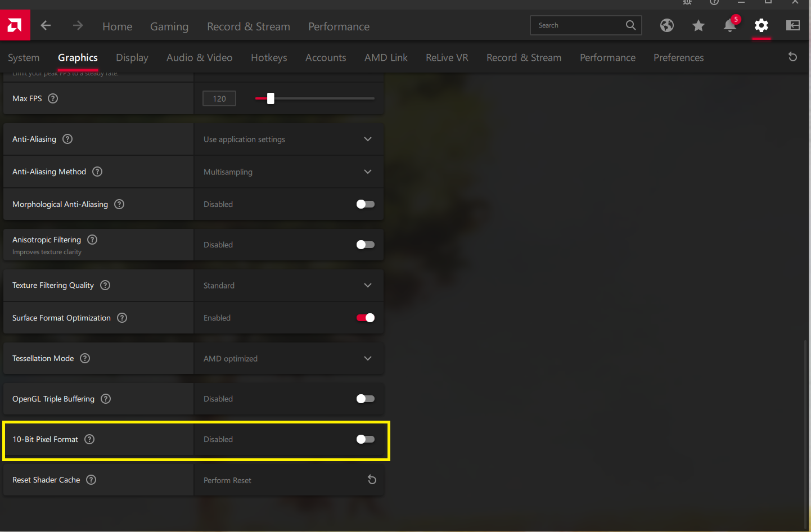Open Record & Stream in top navigation
This screenshot has height=532, width=811.
[249, 26]
